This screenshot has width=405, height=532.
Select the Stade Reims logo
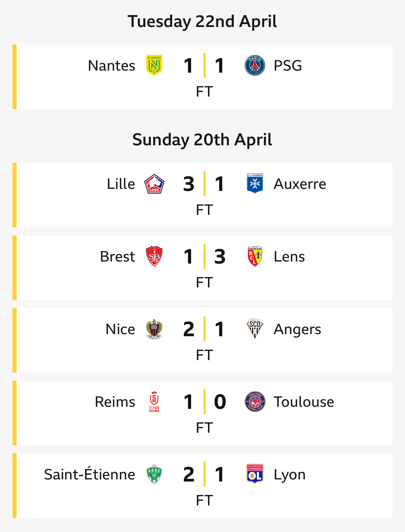pos(154,402)
